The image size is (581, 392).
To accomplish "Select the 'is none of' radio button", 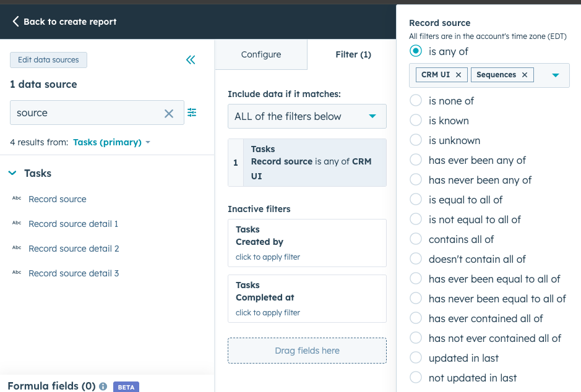I will (x=415, y=101).
